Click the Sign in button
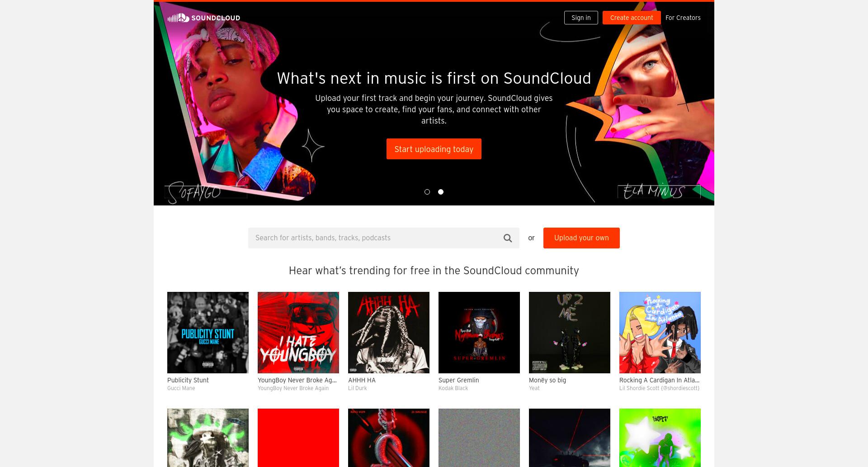The width and height of the screenshot is (868, 467). click(x=581, y=18)
